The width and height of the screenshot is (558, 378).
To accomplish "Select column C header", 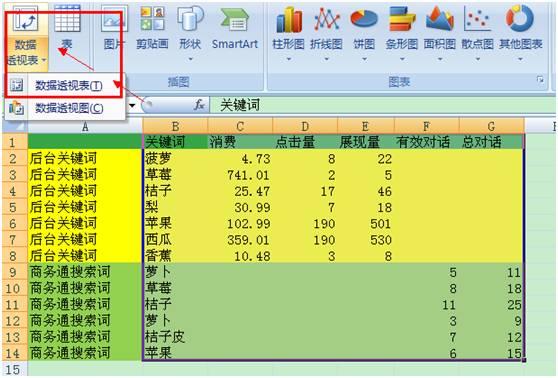I will coord(240,126).
